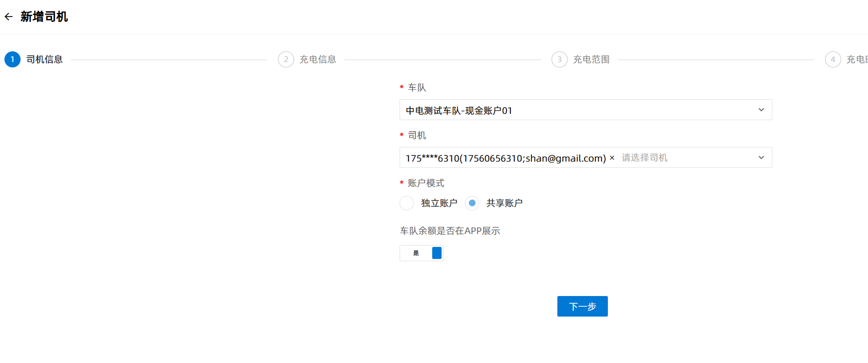Go to the 充电范围 step
Screen dimensions: 868x363
[591, 59]
